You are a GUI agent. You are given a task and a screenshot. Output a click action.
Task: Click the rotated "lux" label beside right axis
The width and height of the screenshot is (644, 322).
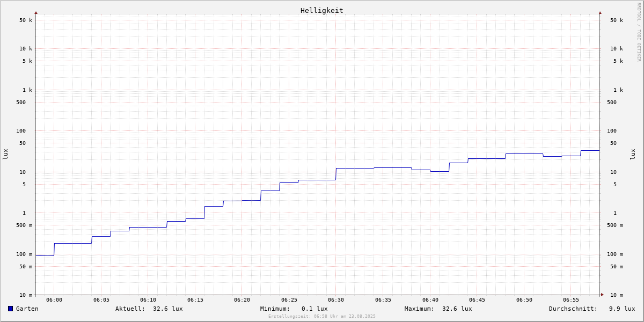[x=633, y=154]
